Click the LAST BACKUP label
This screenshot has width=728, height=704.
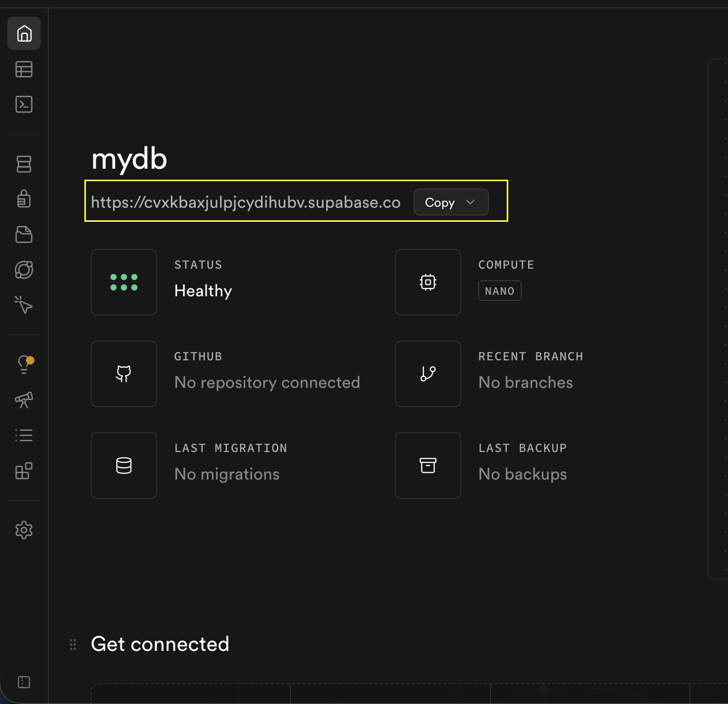tap(523, 448)
